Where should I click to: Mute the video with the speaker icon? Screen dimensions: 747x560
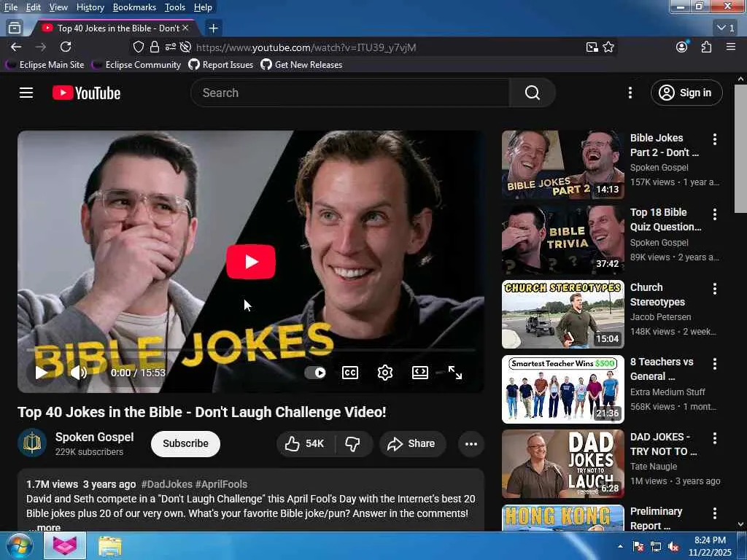point(79,373)
